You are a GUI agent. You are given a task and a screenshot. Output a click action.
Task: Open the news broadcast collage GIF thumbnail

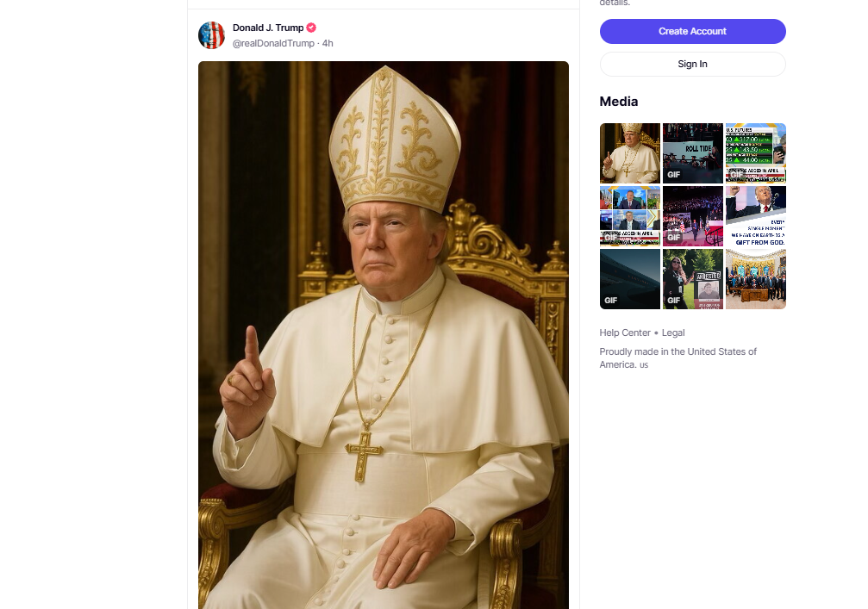tap(630, 215)
